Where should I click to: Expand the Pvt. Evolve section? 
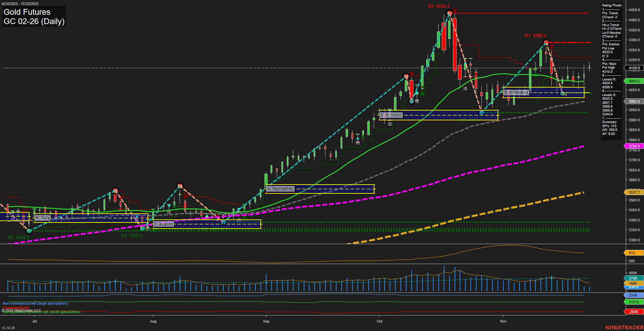pyautogui.click(x=610, y=44)
